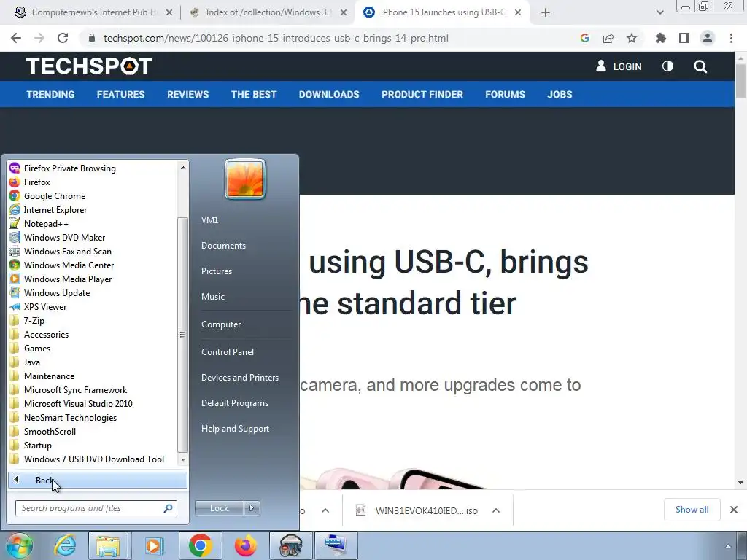This screenshot has width=747, height=560.
Task: Expand the 7-Zip folder
Action: click(x=34, y=321)
